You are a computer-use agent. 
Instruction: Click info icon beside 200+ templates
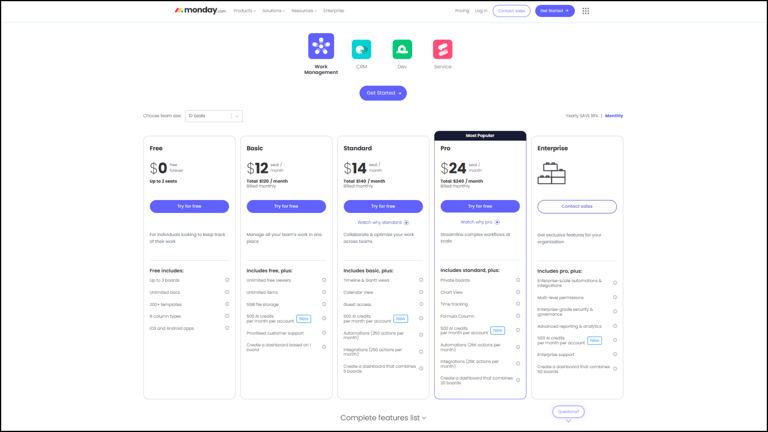227,304
